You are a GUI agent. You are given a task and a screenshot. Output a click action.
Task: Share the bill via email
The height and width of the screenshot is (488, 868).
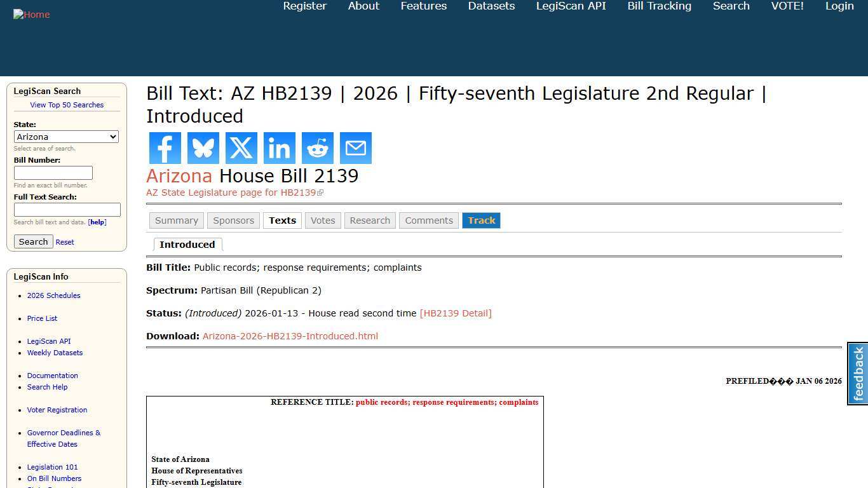coord(355,147)
